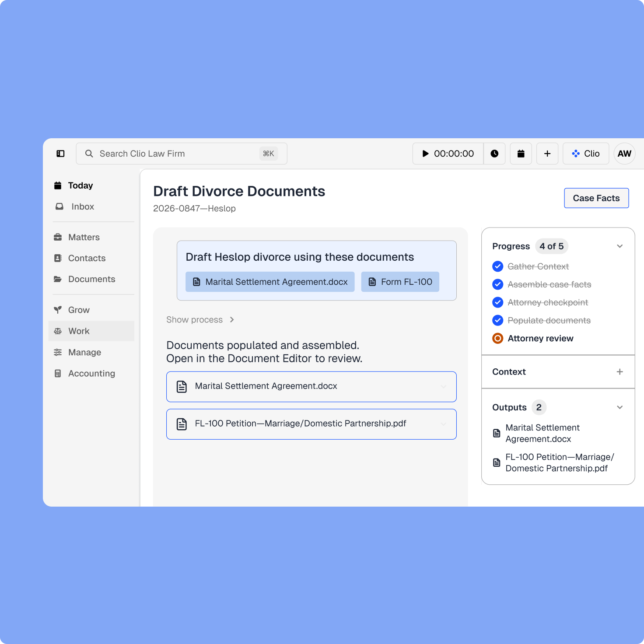Open Marital Settlement Agreement.docx result card
The width and height of the screenshot is (644, 644).
pos(311,387)
